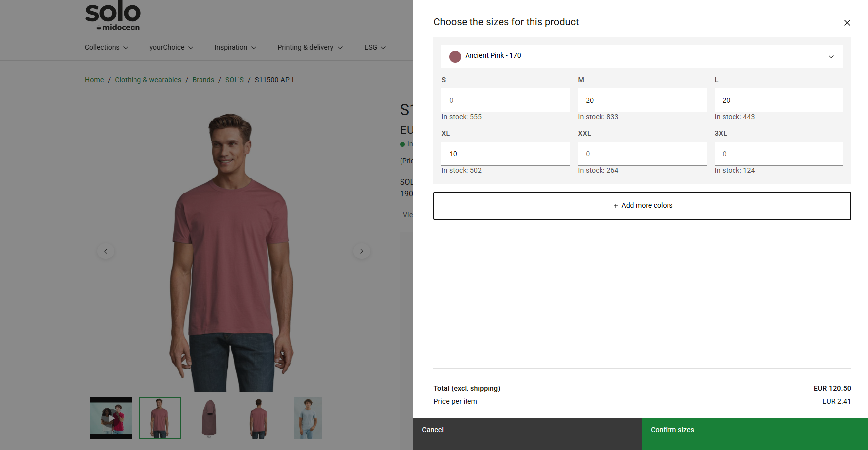
Task: Click the 'In stock: 124' label
Action: 734,171
